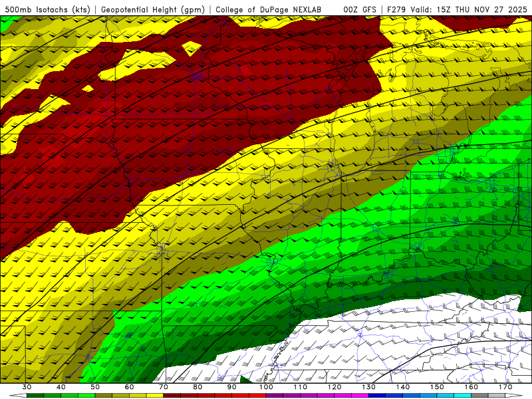The width and height of the screenshot is (532, 399).
Task: Click the '110' color scale label
Action: click(301, 387)
